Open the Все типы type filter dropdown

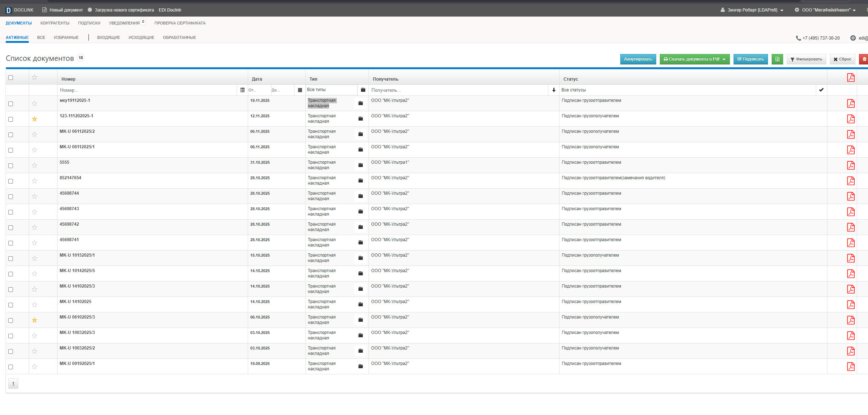click(331, 90)
